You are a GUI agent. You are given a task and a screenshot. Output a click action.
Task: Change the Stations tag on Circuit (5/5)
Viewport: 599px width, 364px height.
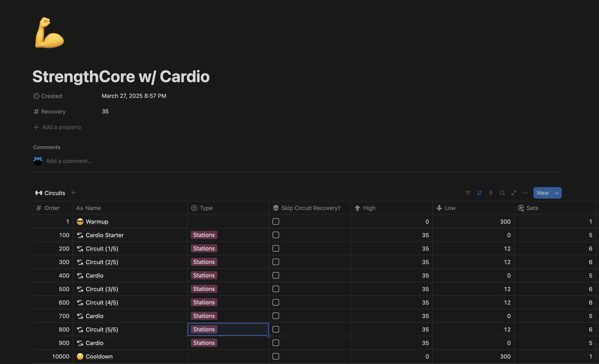pyautogui.click(x=204, y=329)
